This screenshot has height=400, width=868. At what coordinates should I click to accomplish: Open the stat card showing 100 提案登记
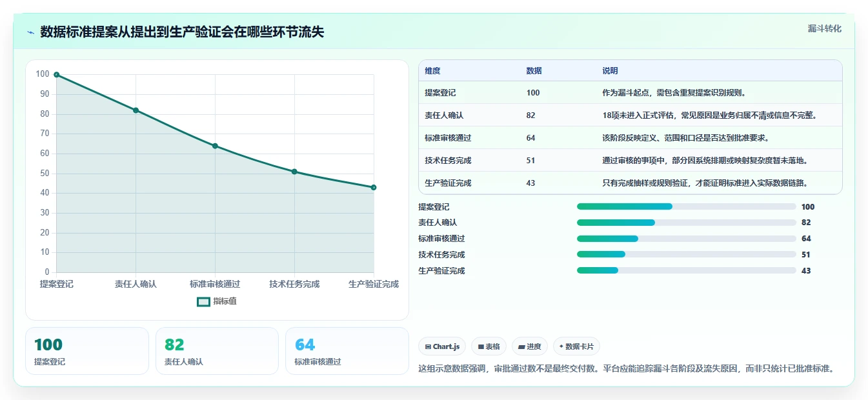[87, 351]
